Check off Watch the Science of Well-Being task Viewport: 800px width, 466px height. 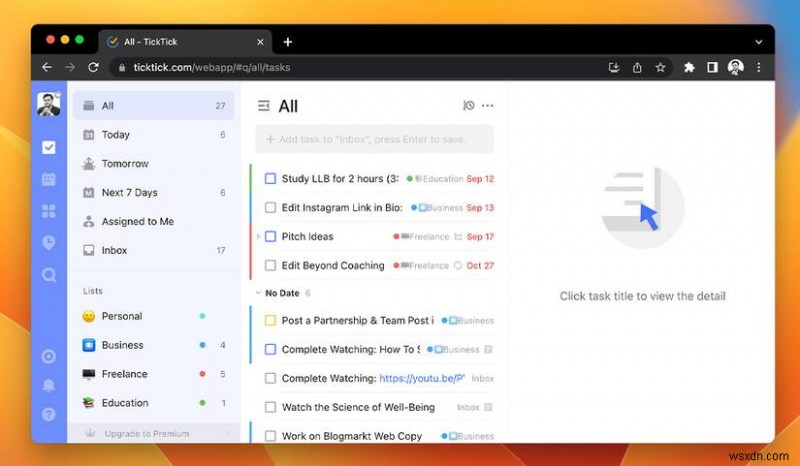tap(270, 407)
